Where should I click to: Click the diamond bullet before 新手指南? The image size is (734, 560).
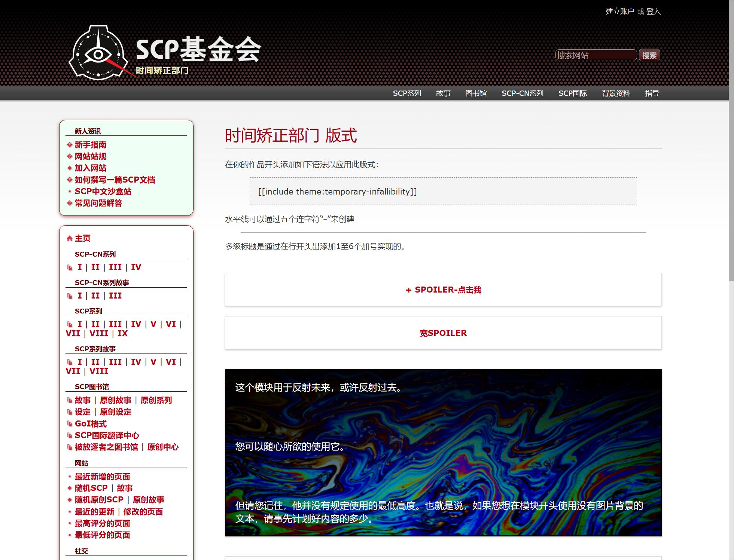70,145
